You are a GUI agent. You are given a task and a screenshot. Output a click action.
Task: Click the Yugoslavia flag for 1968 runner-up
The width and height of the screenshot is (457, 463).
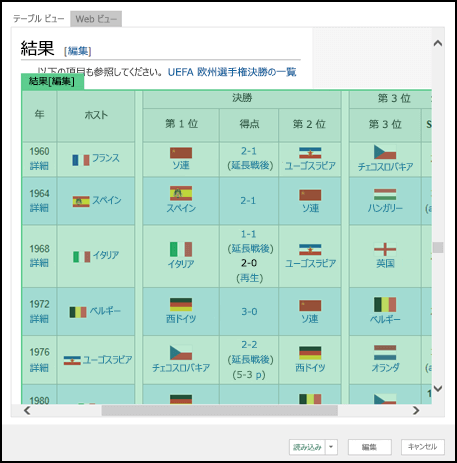(310, 250)
